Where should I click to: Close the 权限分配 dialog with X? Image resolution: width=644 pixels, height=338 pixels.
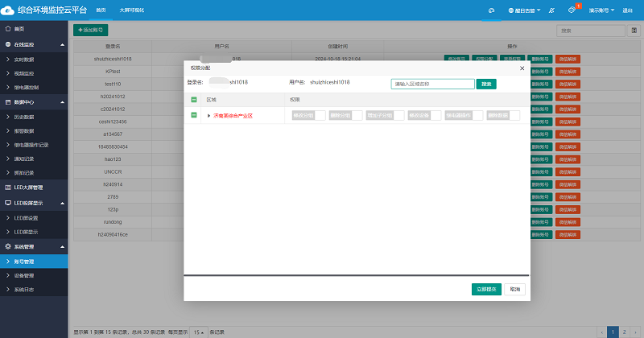pos(522,68)
